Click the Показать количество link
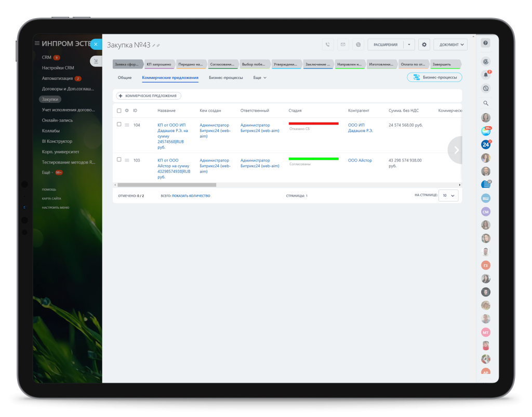The width and height of the screenshot is (532, 417). click(191, 196)
